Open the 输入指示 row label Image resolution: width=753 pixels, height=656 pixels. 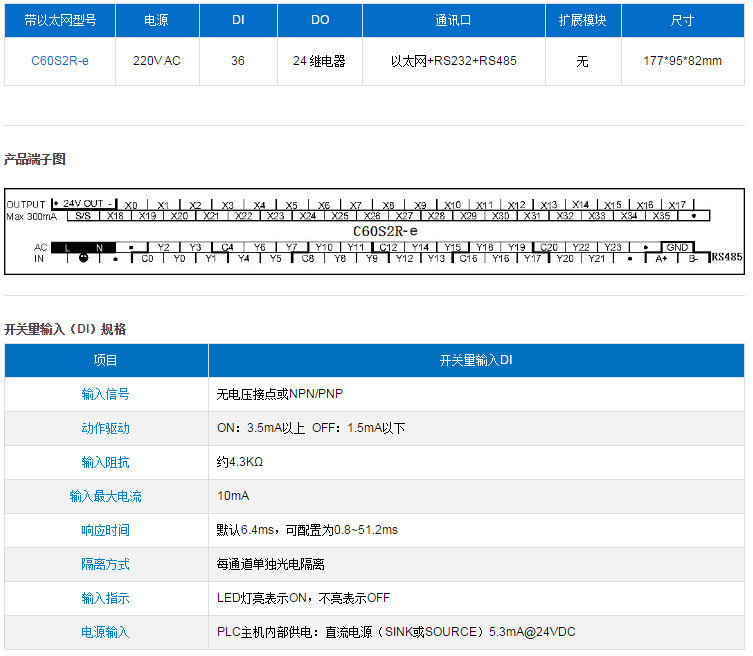pos(106,598)
